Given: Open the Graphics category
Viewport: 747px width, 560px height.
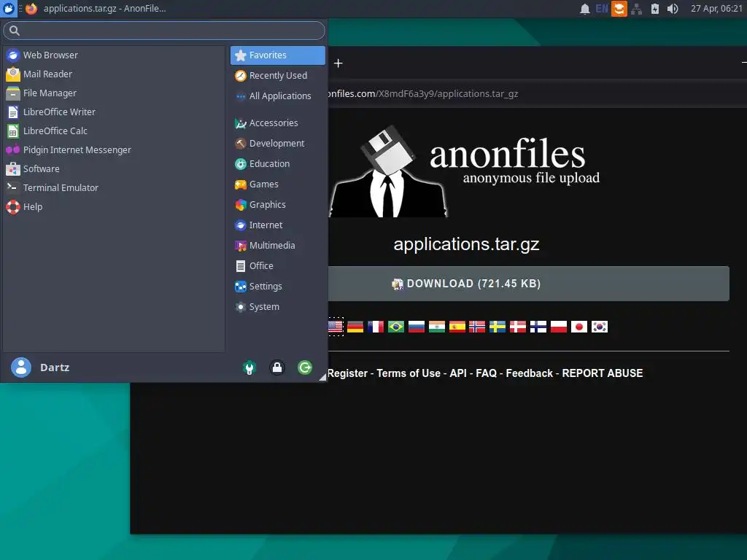Looking at the screenshot, I should (278, 205).
